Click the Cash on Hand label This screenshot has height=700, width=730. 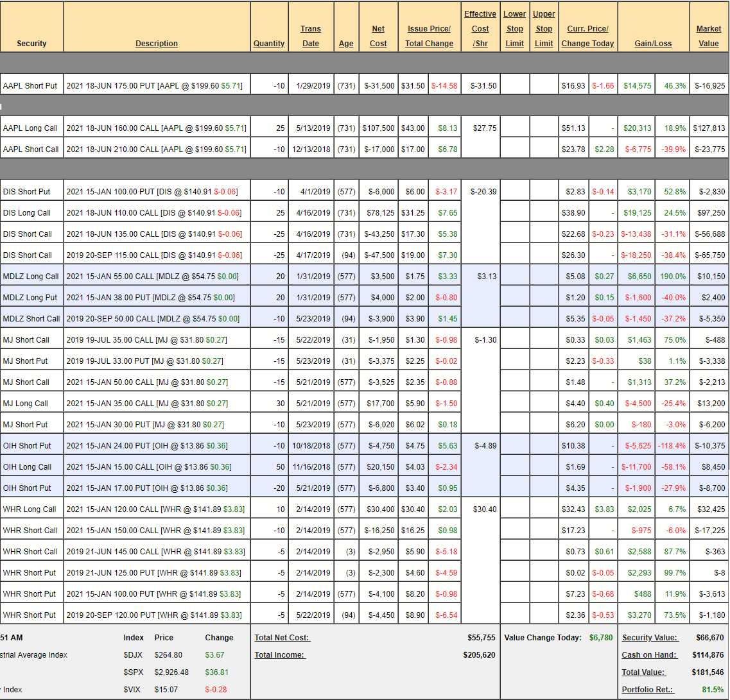point(649,655)
